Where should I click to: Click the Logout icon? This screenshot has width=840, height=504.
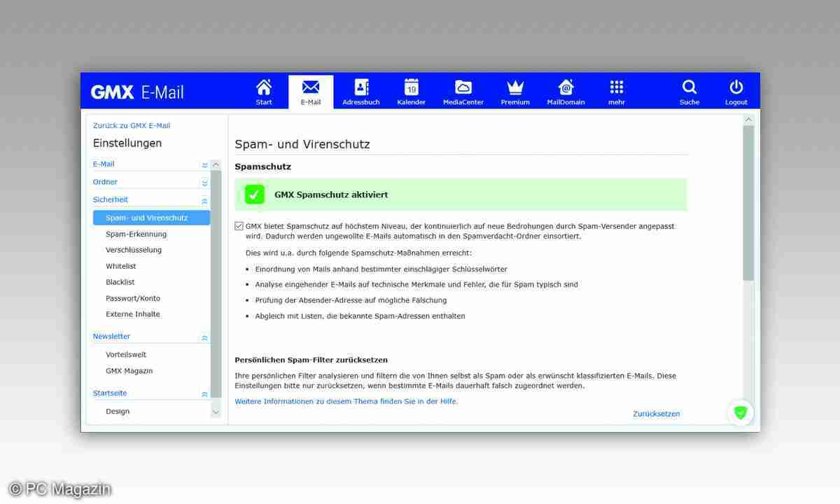[x=736, y=91]
